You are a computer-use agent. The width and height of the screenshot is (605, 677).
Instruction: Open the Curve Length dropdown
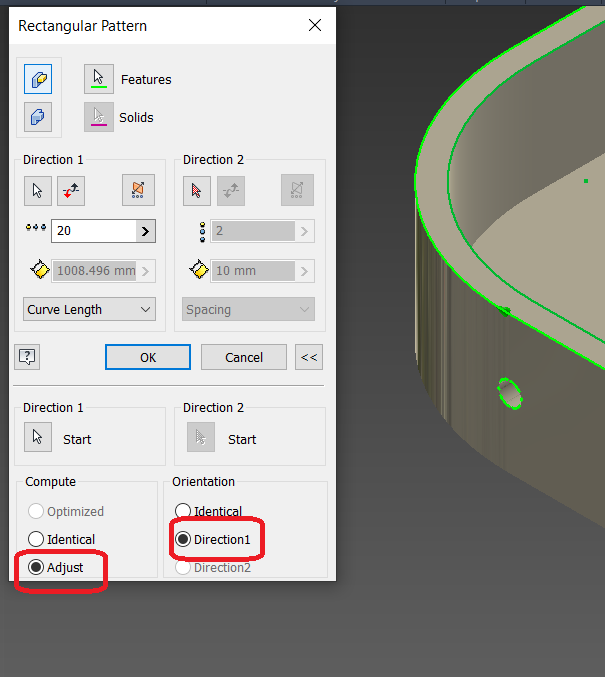click(89, 309)
